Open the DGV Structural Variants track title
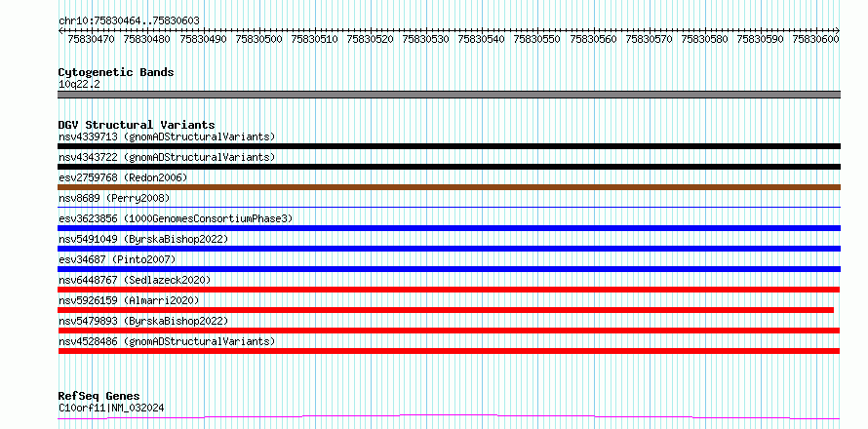The image size is (868, 429). pyautogui.click(x=137, y=125)
